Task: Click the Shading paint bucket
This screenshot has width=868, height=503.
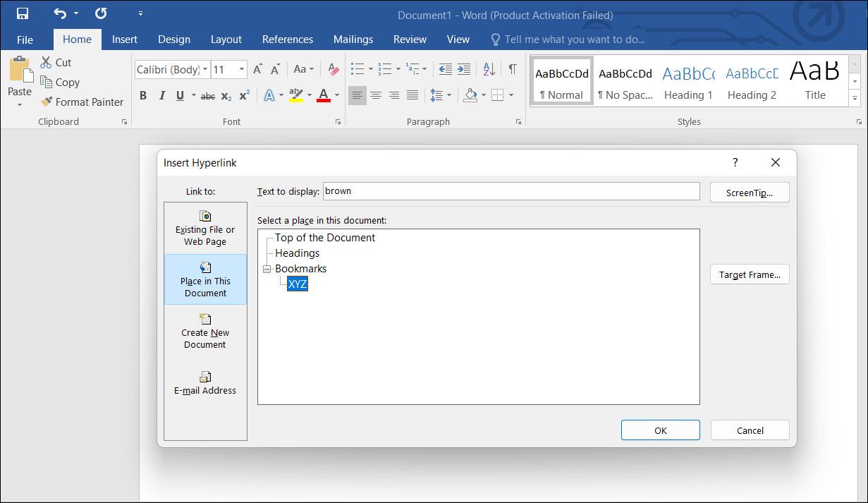Action: [x=470, y=95]
